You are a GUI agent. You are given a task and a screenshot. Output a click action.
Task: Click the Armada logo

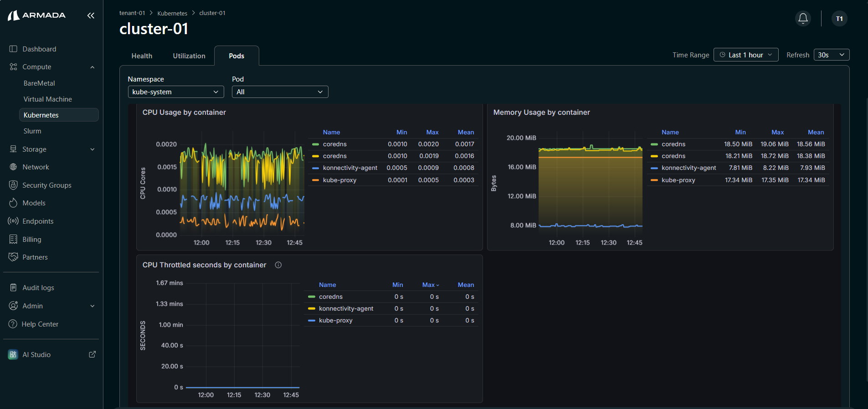point(37,15)
